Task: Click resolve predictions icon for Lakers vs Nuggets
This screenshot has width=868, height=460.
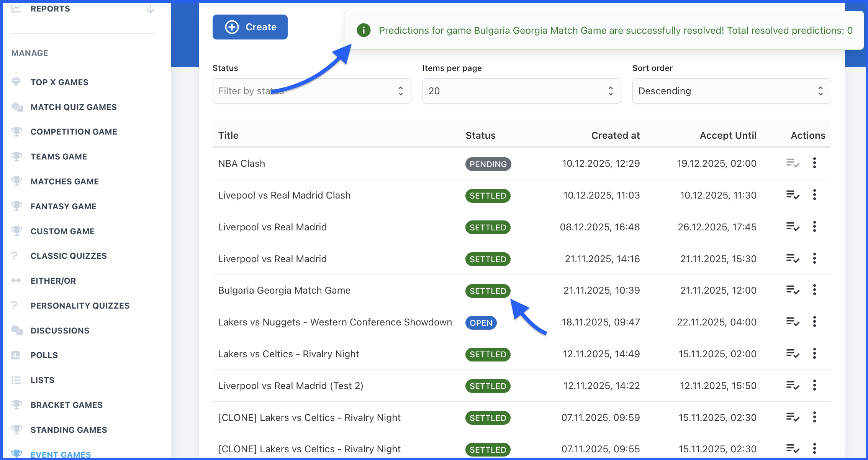Action: [792, 322]
